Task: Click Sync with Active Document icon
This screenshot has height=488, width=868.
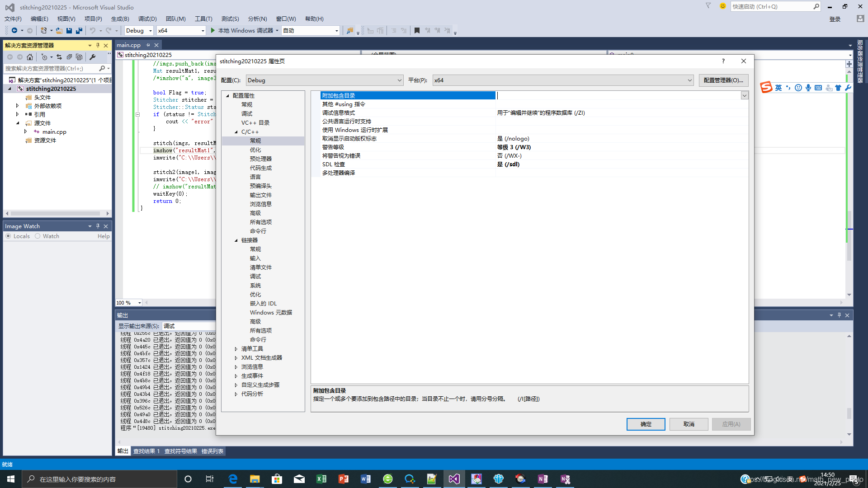Action: pos(59,57)
